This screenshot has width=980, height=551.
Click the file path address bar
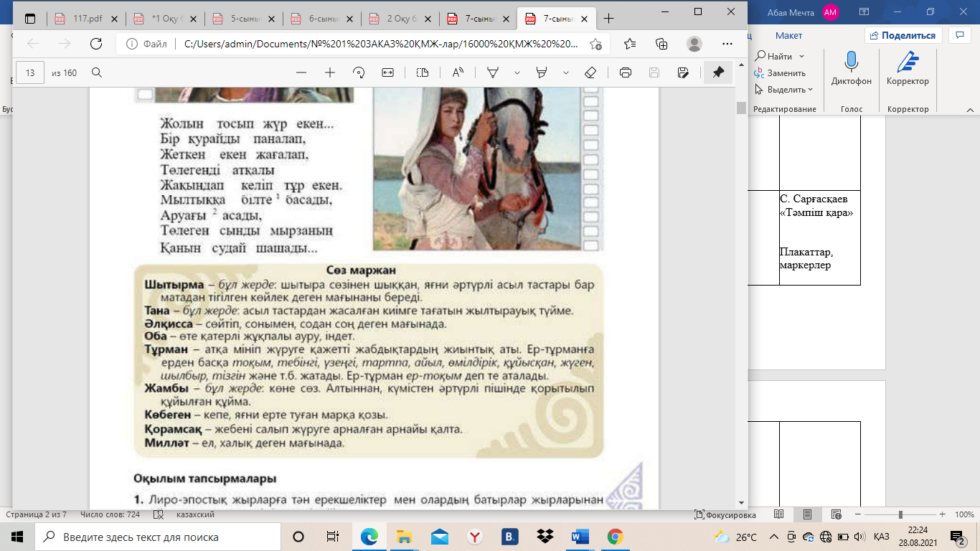click(380, 44)
